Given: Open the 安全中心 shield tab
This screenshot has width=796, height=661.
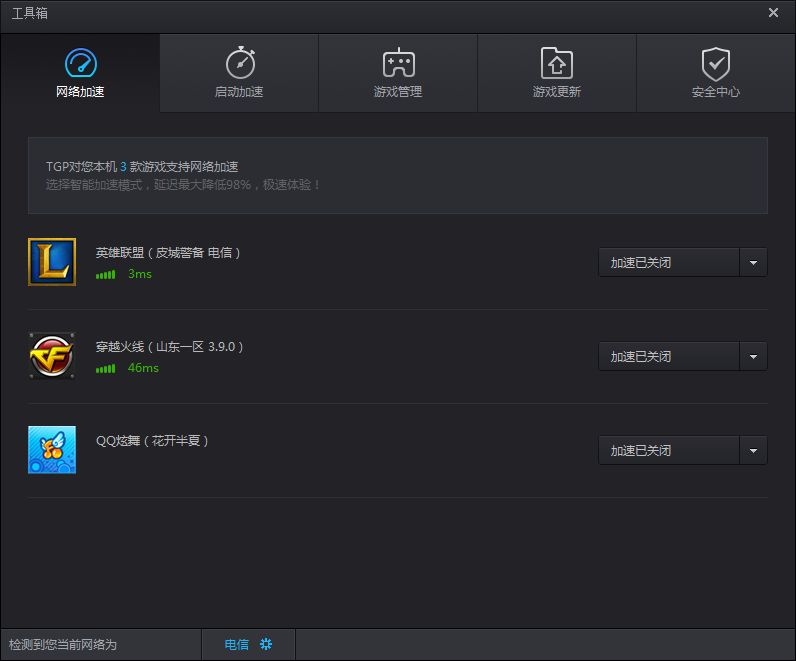Looking at the screenshot, I should (x=716, y=73).
